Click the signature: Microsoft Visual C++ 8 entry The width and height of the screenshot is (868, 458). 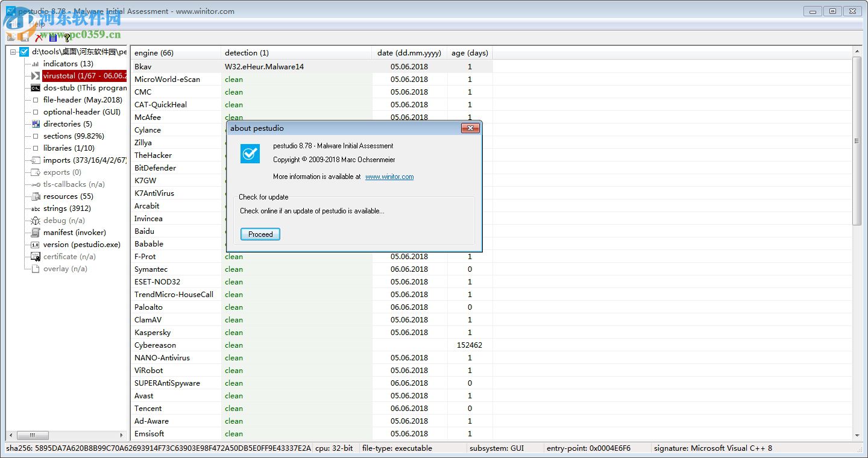[713, 448]
